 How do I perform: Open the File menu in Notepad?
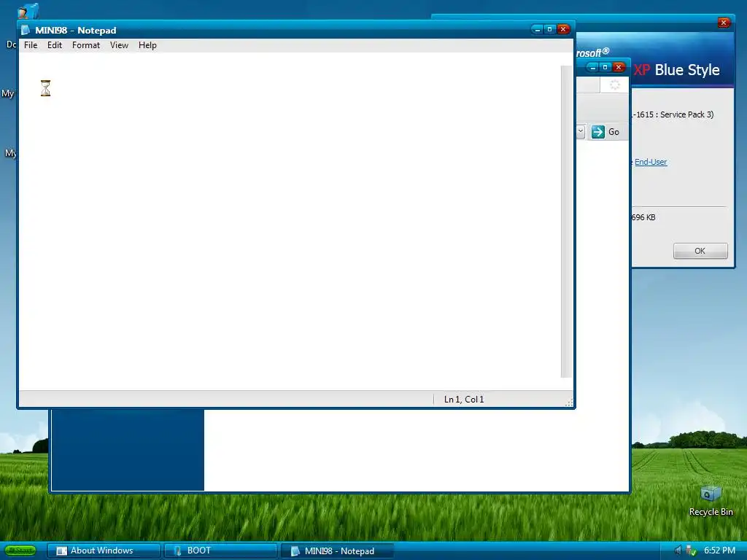coord(31,45)
